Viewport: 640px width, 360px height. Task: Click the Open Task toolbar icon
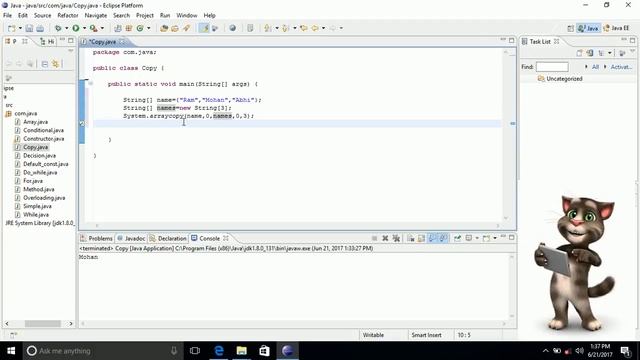(x=175, y=28)
